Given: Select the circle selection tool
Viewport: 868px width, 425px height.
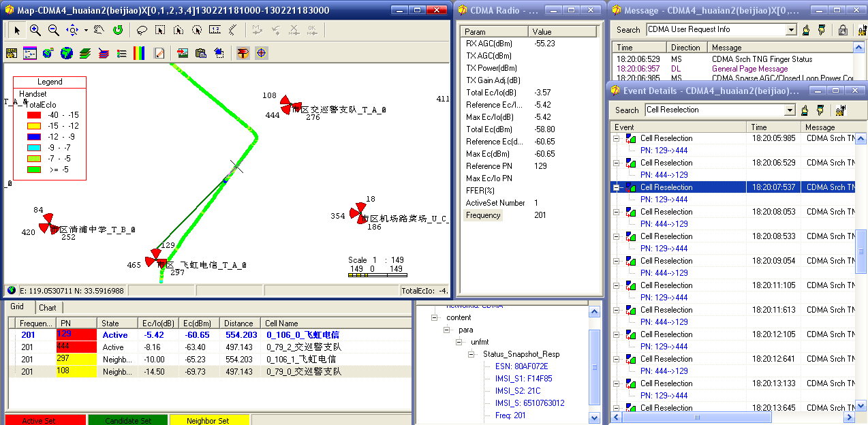Looking at the screenshot, I should [197, 30].
